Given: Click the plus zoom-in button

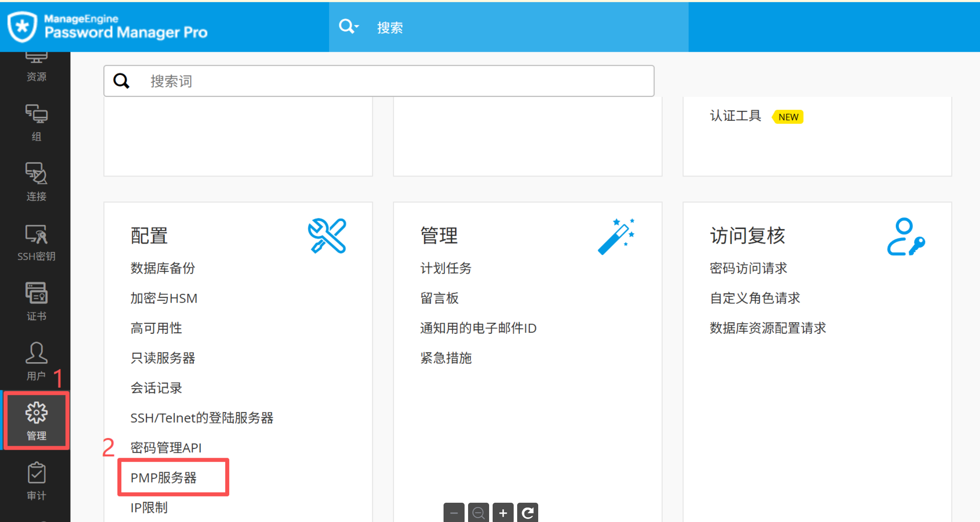Looking at the screenshot, I should click(x=503, y=512).
